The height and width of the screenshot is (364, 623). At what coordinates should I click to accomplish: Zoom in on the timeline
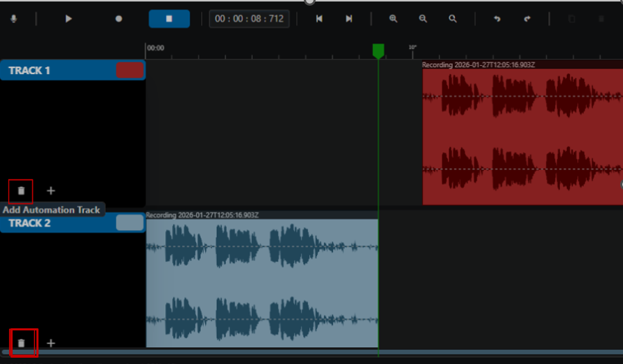[x=393, y=19]
